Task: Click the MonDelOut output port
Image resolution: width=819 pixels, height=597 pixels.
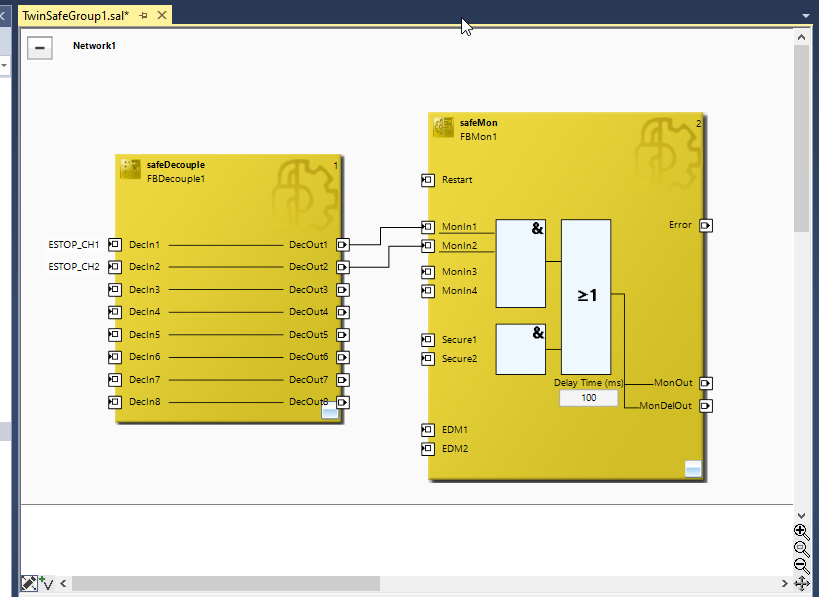Action: point(706,405)
